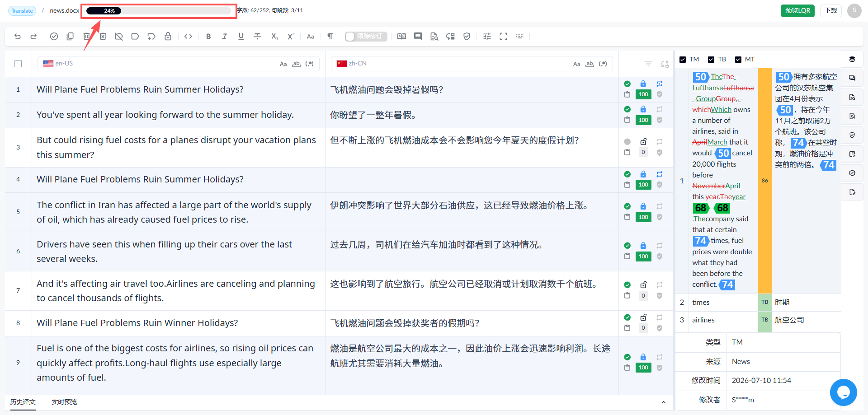This screenshot has width=868, height=415.
Task: Apply superscript formatting
Action: point(291,37)
